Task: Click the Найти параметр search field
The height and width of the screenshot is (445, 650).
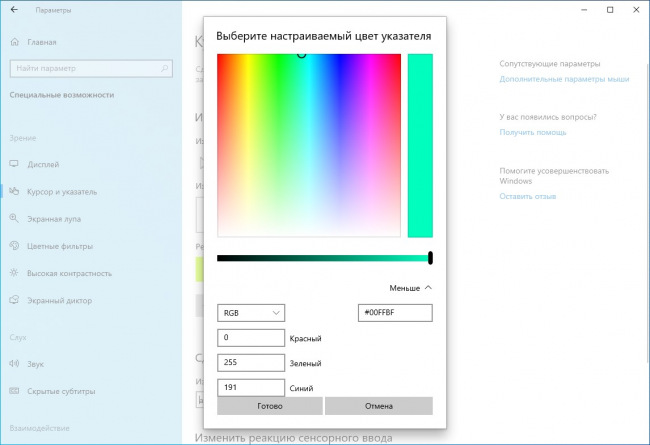Action: [x=91, y=68]
